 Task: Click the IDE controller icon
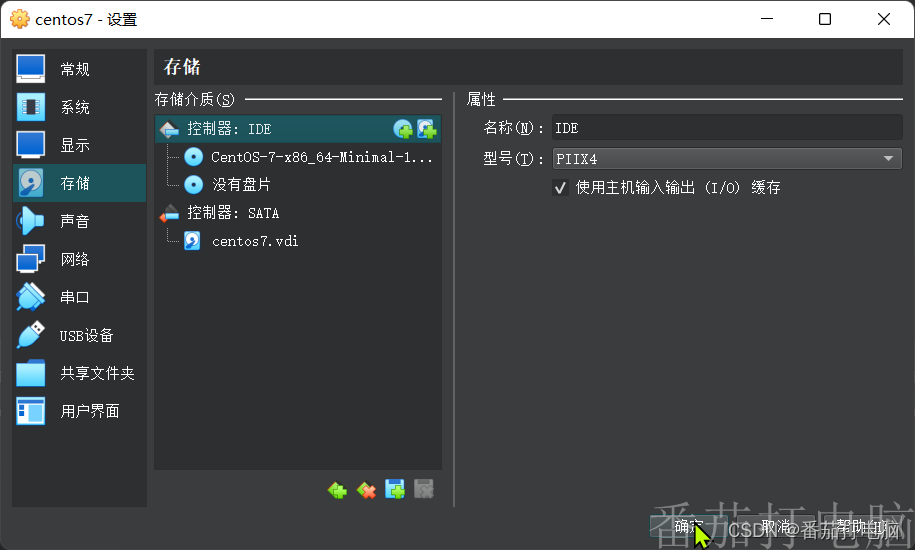coord(169,129)
